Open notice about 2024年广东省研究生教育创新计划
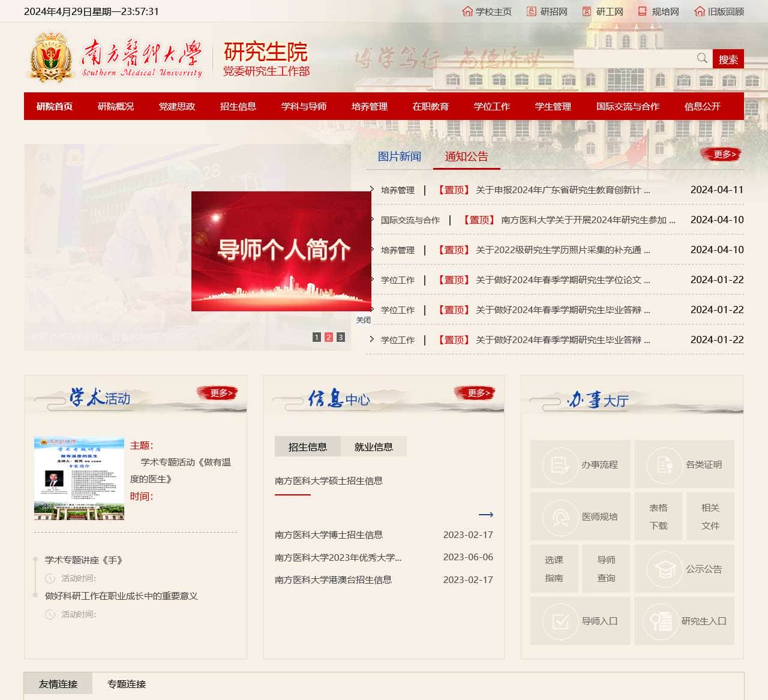The image size is (768, 700). (x=563, y=190)
